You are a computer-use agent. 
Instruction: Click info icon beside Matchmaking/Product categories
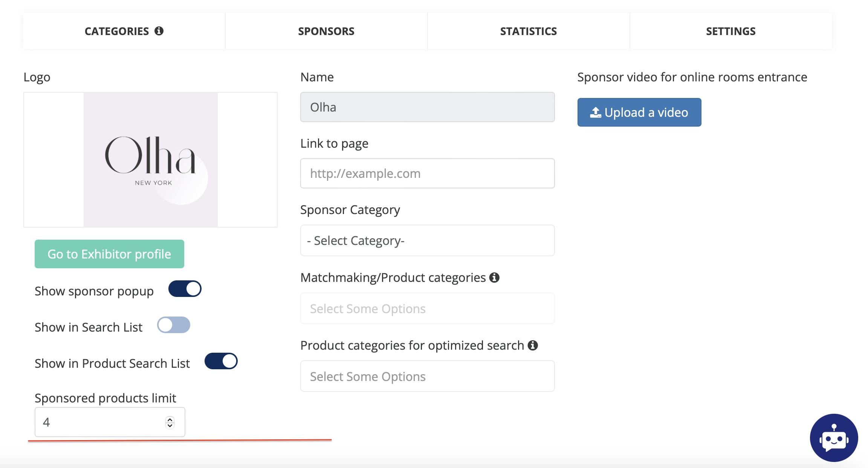494,278
